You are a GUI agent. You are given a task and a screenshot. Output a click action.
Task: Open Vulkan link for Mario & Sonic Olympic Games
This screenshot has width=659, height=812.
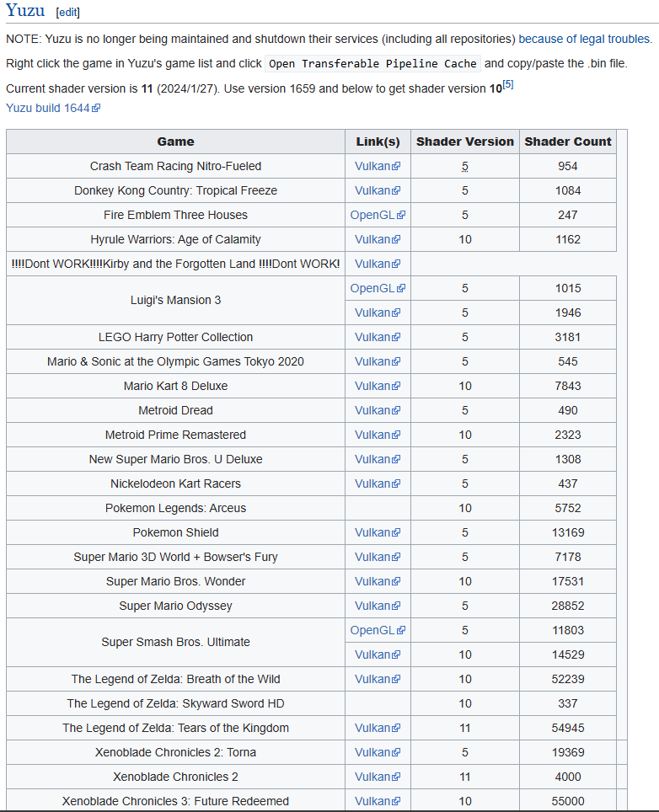[378, 361]
